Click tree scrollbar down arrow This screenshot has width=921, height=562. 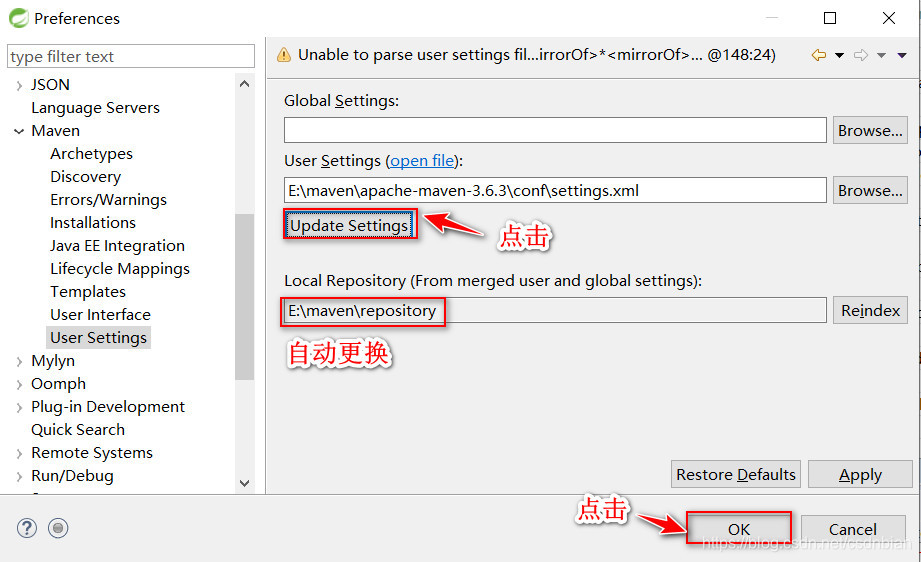(244, 483)
